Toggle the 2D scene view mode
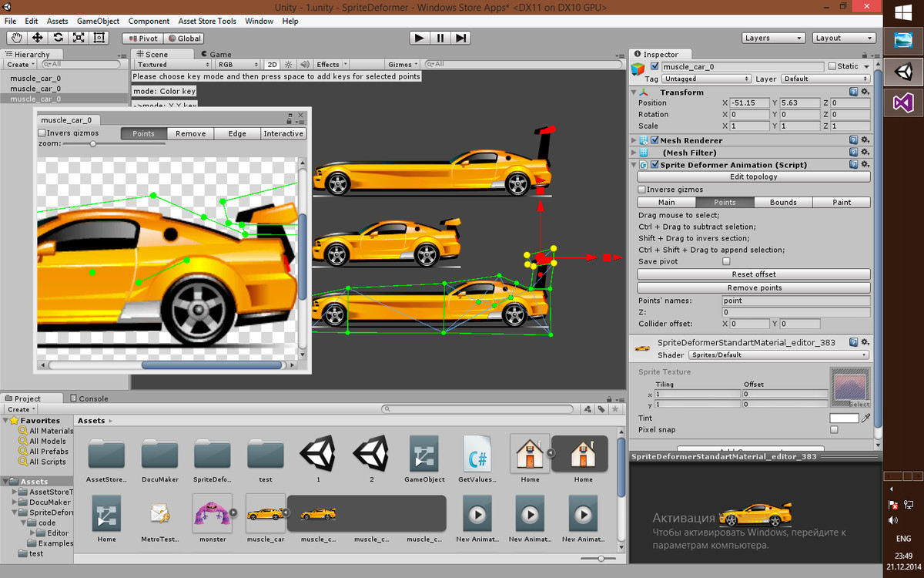924x578 pixels. (x=273, y=65)
